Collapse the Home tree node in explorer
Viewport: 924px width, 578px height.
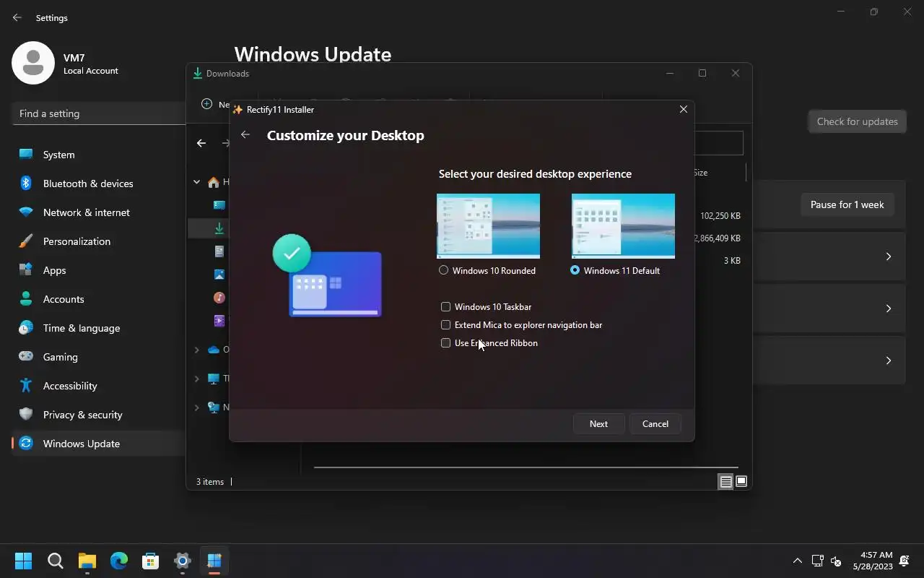tap(196, 182)
